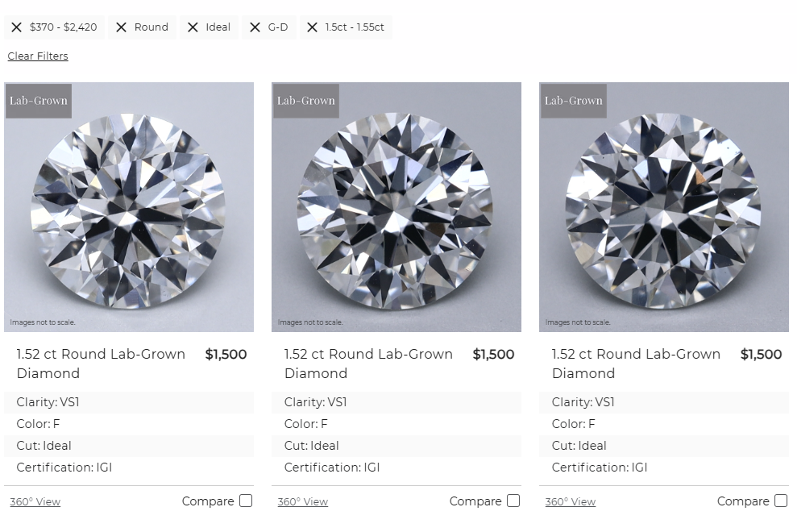Check Compare for the second diamond

tap(513, 501)
